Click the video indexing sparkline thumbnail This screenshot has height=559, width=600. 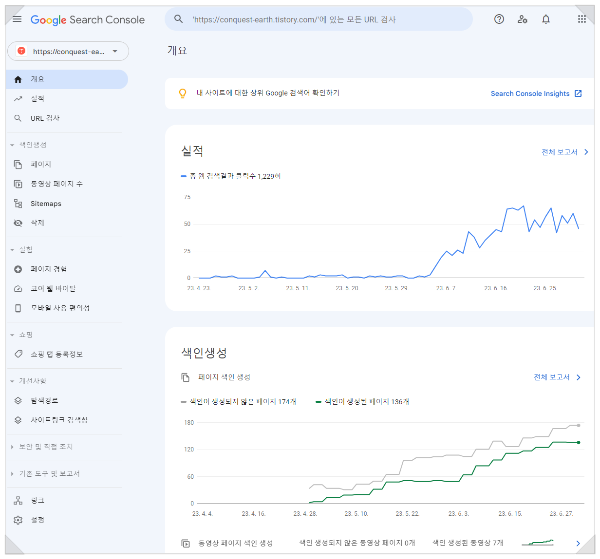click(538, 543)
